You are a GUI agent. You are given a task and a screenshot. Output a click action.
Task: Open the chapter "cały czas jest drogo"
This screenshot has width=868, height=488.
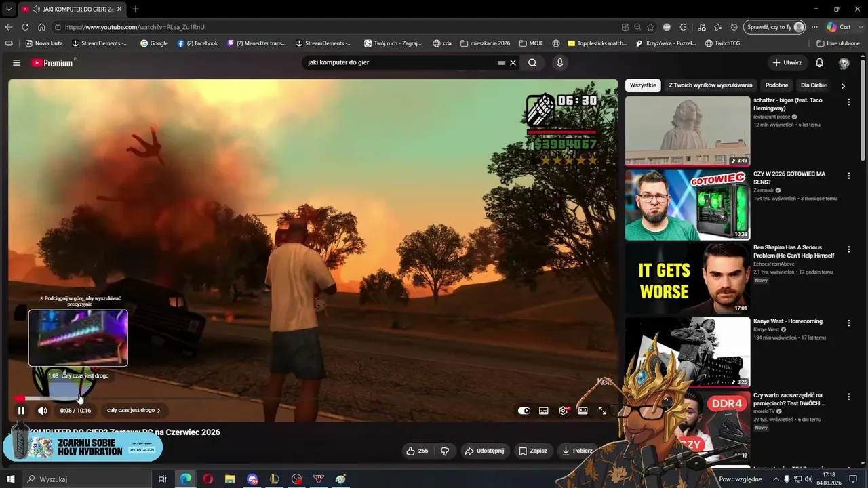coord(134,411)
